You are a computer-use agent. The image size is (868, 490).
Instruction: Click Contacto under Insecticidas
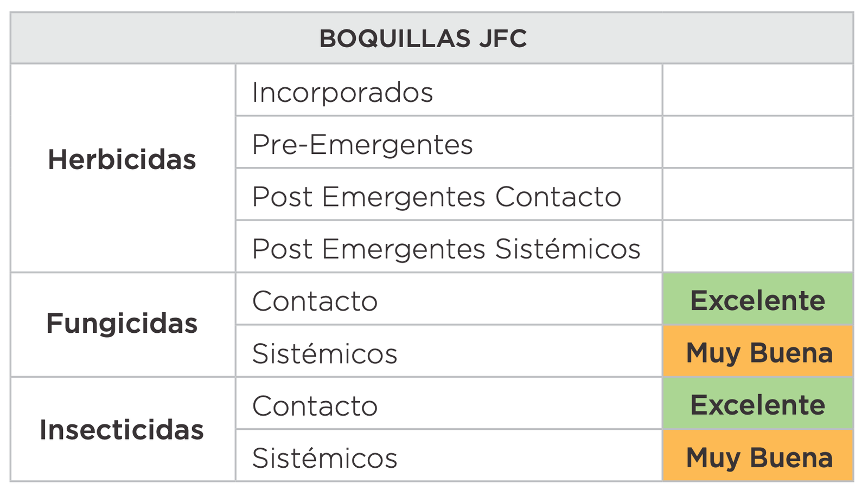pos(315,405)
